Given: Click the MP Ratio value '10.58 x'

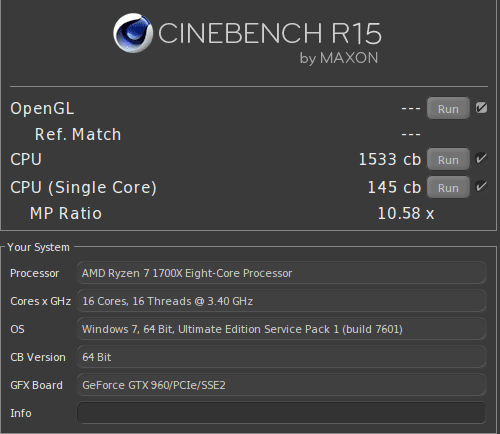Looking at the screenshot, I should tap(406, 213).
